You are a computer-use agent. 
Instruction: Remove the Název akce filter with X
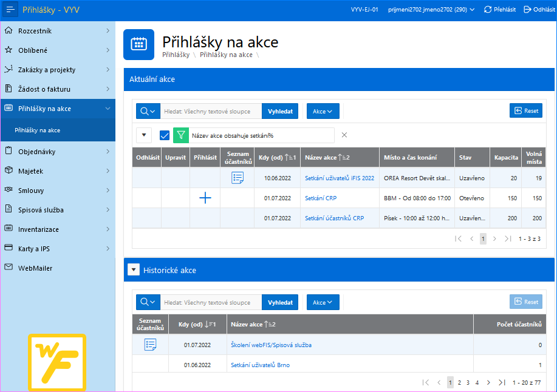(x=344, y=135)
